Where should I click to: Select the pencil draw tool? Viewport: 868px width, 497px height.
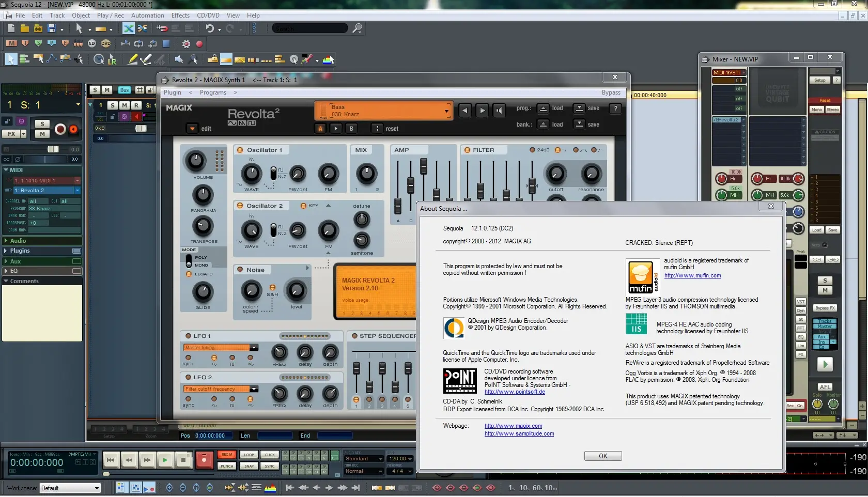(x=133, y=59)
